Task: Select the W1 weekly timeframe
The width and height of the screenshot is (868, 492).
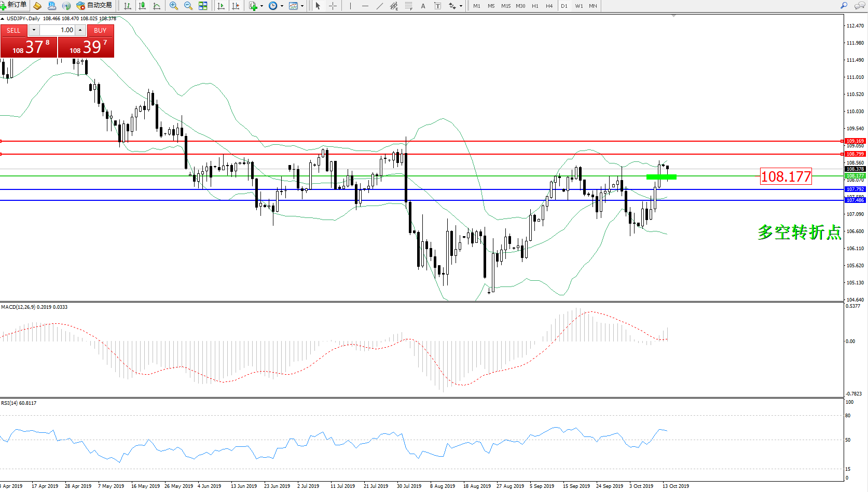Action: pos(578,6)
